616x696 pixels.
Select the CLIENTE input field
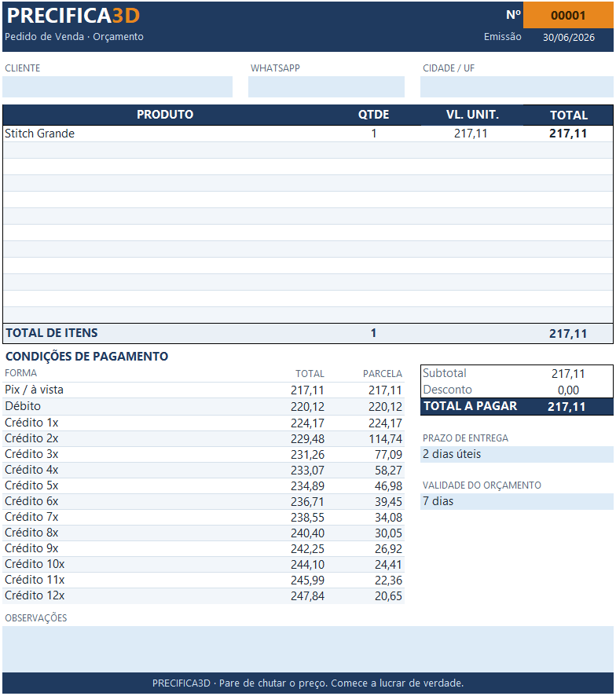(x=117, y=86)
